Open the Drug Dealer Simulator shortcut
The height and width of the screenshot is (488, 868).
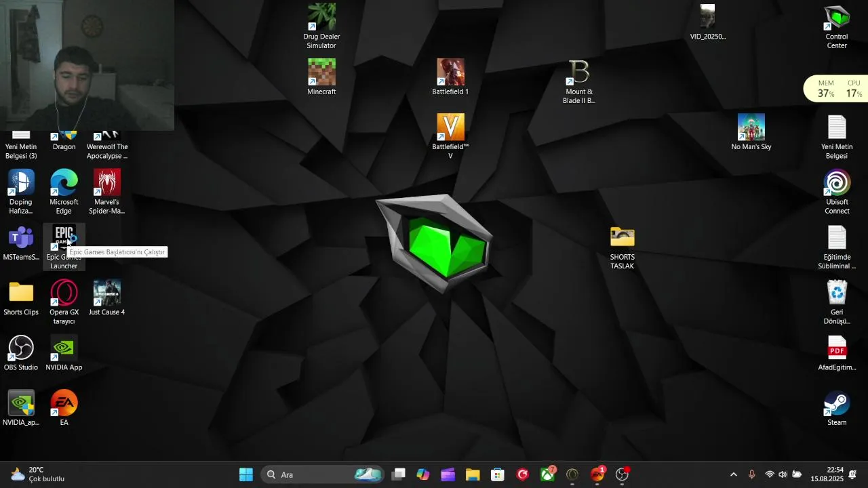(321, 27)
